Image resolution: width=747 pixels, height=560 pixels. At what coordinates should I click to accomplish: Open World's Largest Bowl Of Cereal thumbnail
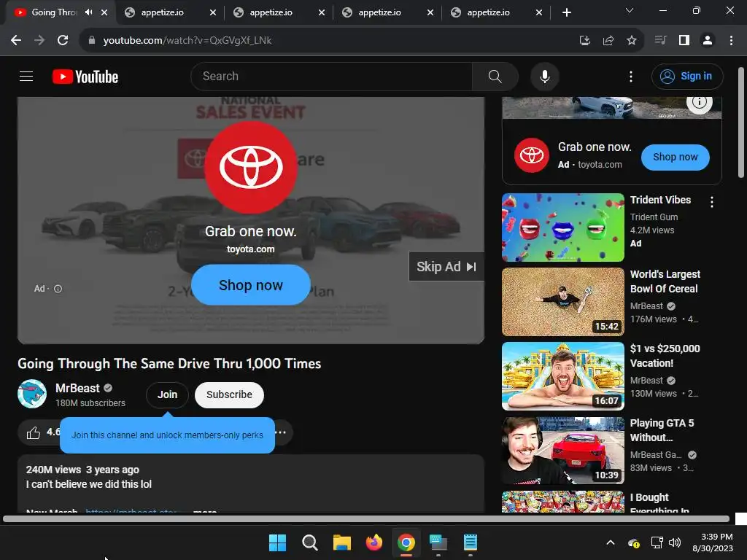(562, 302)
